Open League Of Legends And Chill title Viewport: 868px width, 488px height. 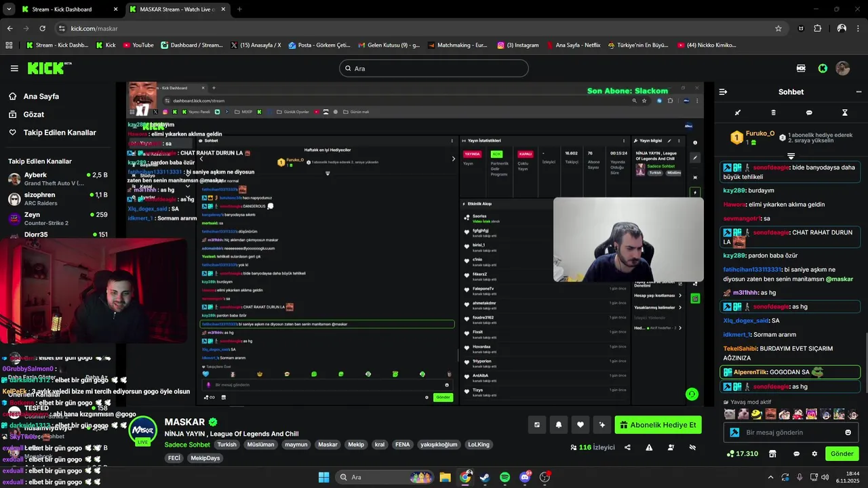pyautogui.click(x=231, y=434)
